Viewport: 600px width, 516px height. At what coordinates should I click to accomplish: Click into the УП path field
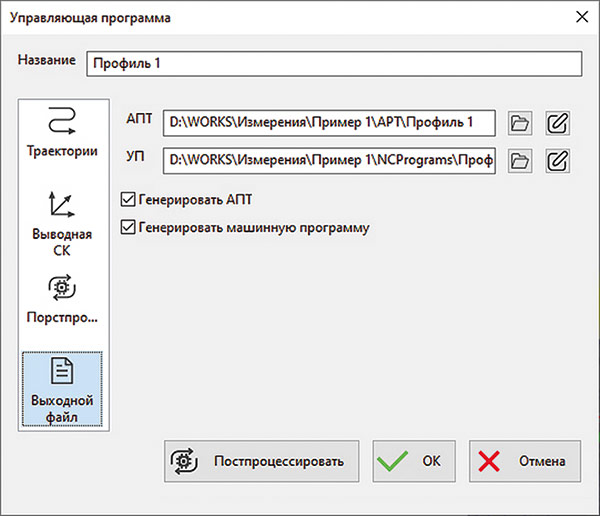(x=329, y=161)
